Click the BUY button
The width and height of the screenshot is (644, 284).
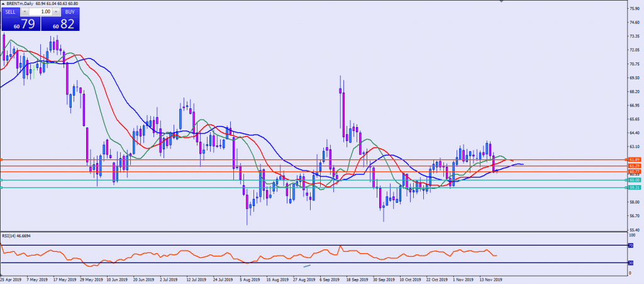(69, 11)
